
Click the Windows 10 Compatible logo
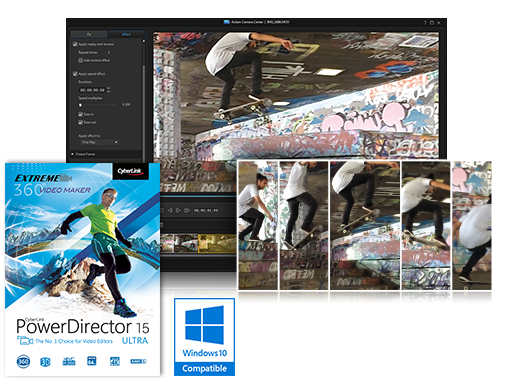click(204, 337)
